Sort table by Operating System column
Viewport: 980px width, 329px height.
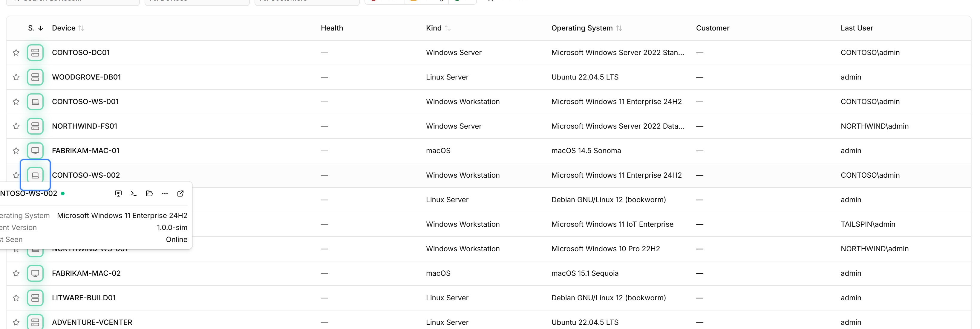(587, 28)
